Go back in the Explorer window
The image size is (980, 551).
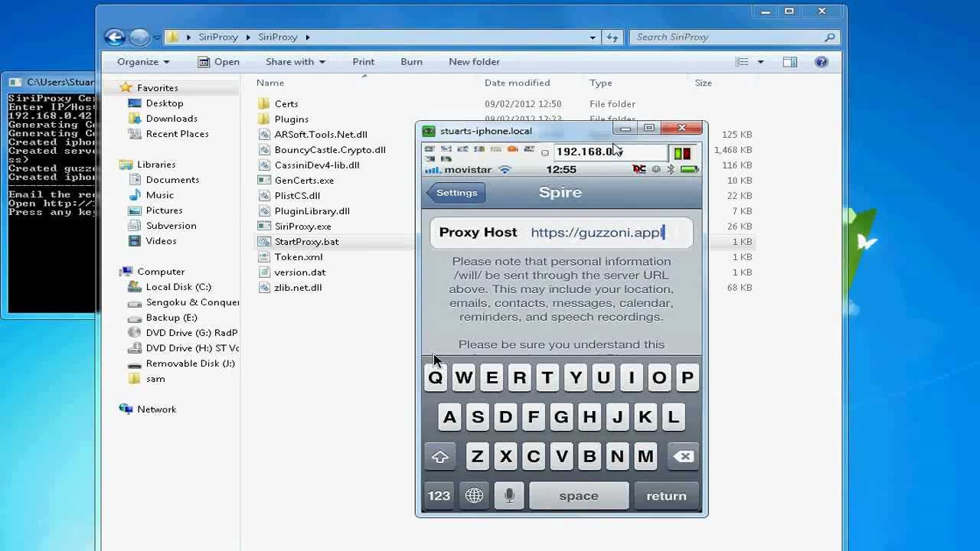point(115,37)
